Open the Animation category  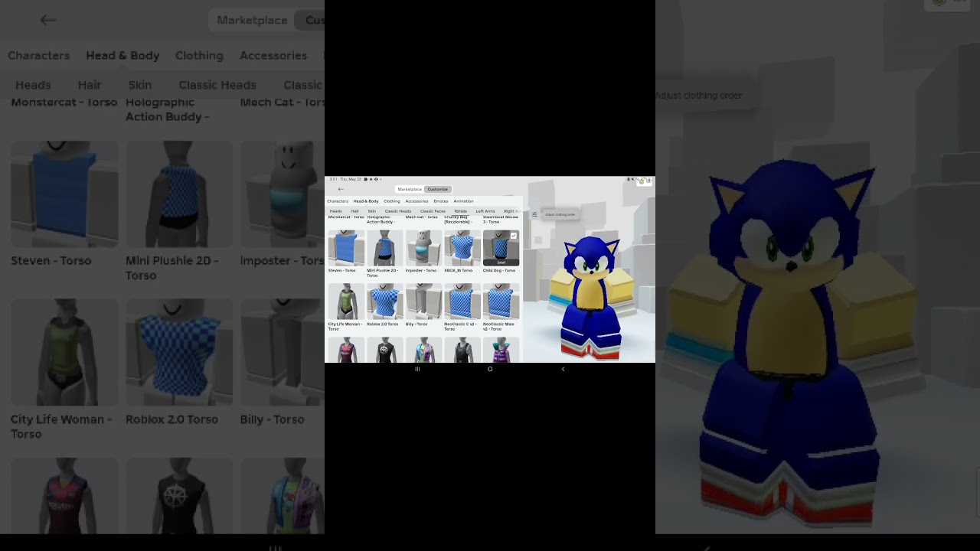pos(463,201)
